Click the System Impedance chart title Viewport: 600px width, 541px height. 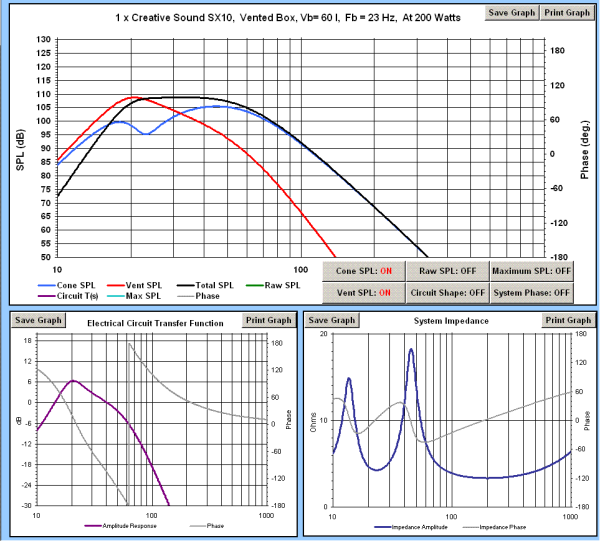(451, 321)
